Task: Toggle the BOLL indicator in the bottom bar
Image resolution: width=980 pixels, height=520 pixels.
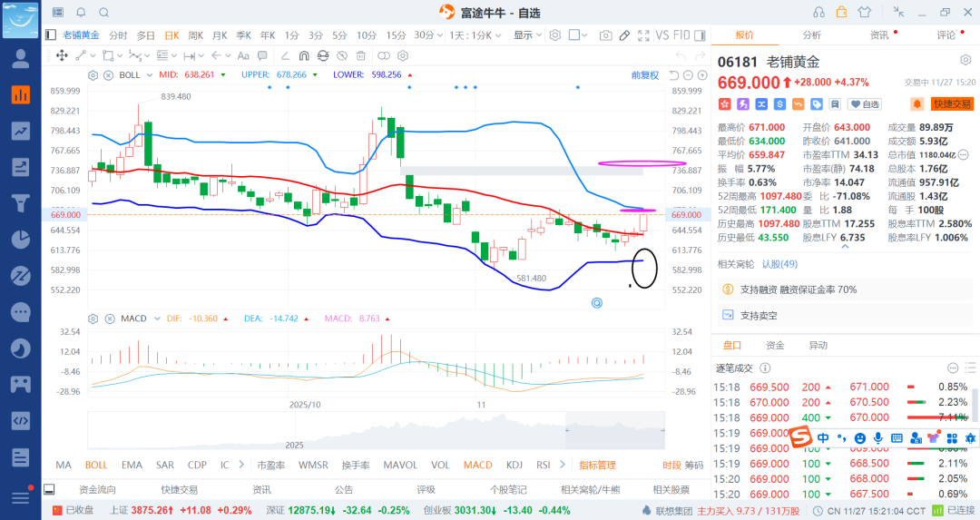Action: point(96,465)
